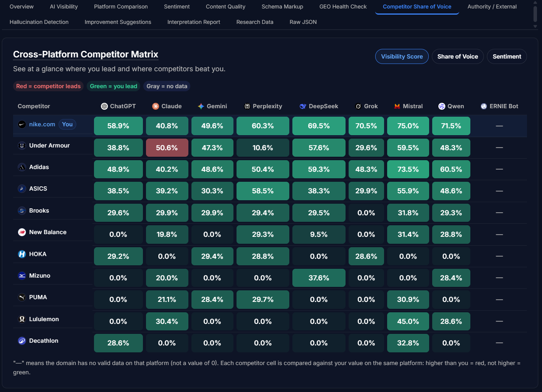
Task: Click the HOKA logo icon
Action: pos(22,254)
